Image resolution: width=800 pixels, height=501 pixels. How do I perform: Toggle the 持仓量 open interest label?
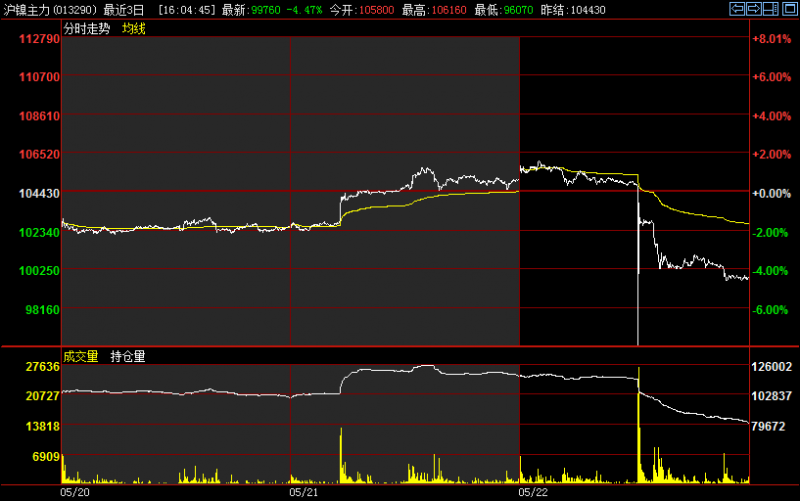click(127, 356)
